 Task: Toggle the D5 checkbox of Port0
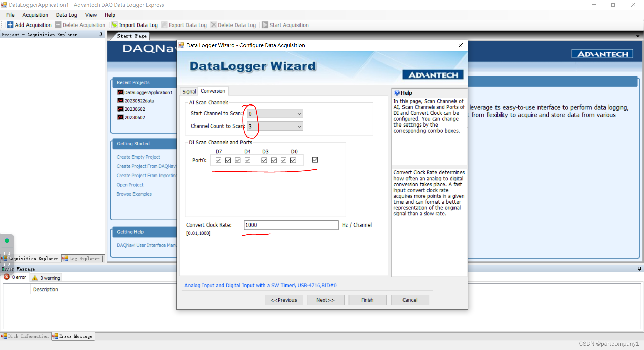coord(238,160)
